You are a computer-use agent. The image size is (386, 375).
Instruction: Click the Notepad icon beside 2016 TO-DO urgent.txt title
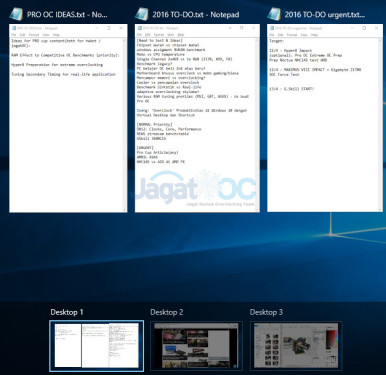[x=274, y=14]
